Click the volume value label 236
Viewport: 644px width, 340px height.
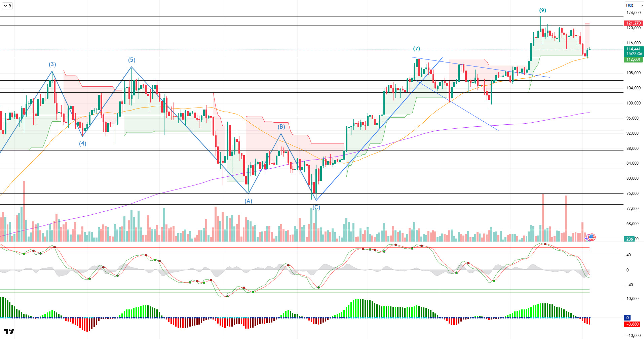[x=629, y=239]
